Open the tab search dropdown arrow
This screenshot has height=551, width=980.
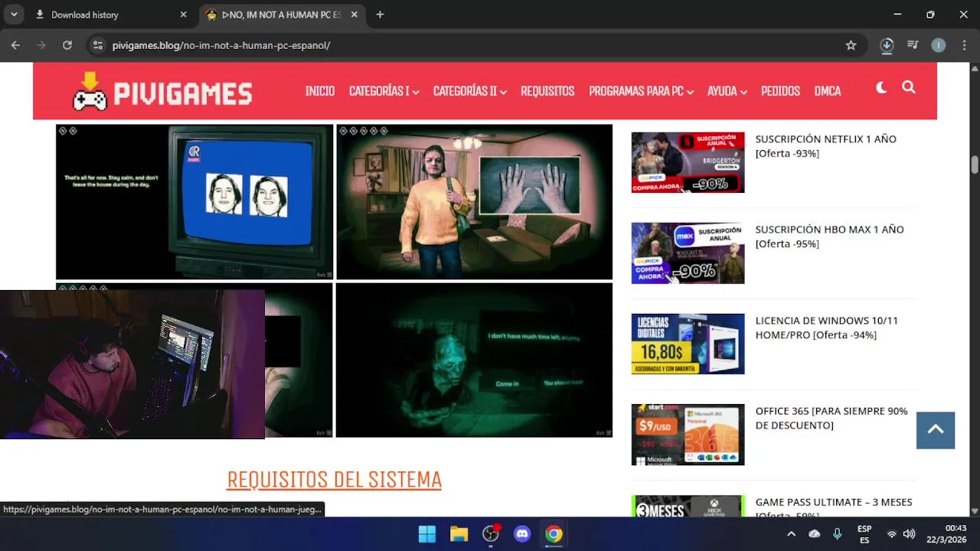click(x=14, y=15)
